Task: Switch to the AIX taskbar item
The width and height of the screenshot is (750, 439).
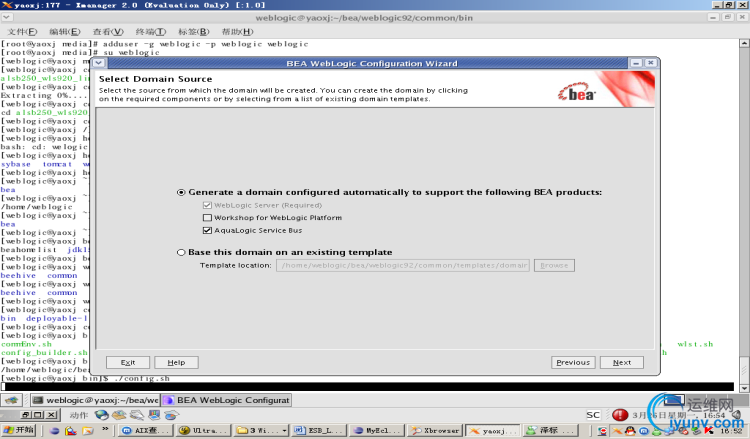Action: pyautogui.click(x=145, y=431)
